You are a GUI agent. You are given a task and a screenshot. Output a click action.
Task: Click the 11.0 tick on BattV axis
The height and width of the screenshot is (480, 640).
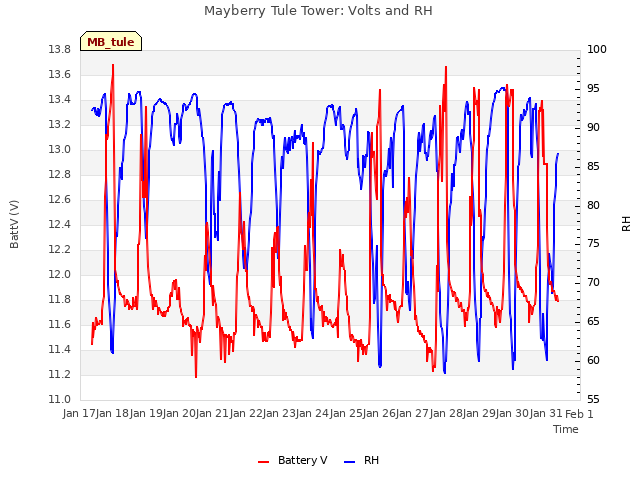60,400
